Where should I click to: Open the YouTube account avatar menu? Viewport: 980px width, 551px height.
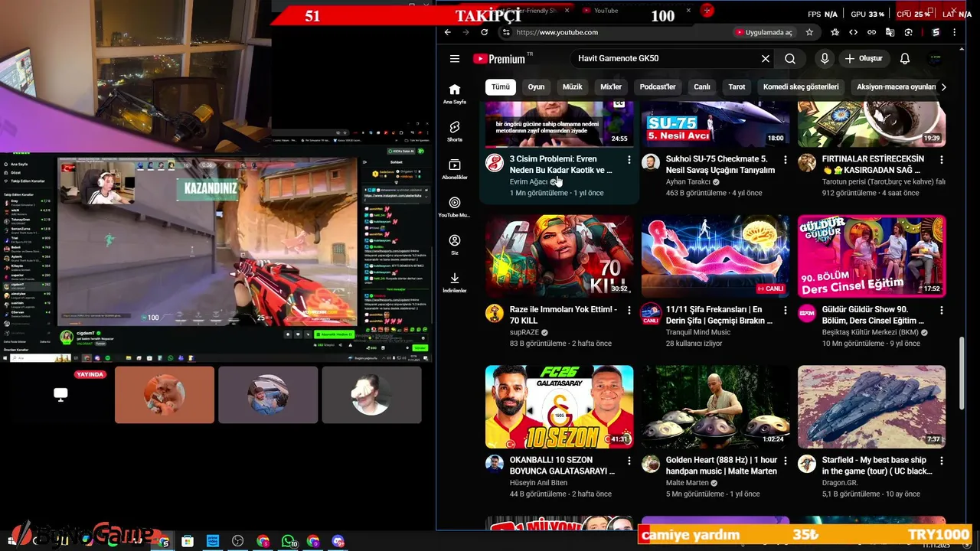[935, 59]
